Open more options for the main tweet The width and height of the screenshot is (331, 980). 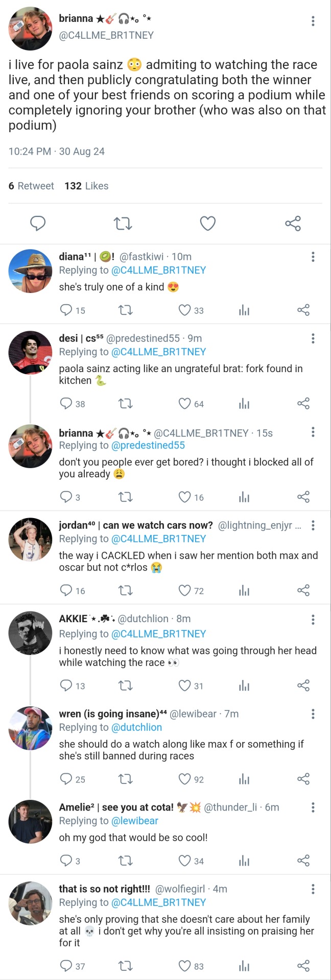(x=313, y=21)
